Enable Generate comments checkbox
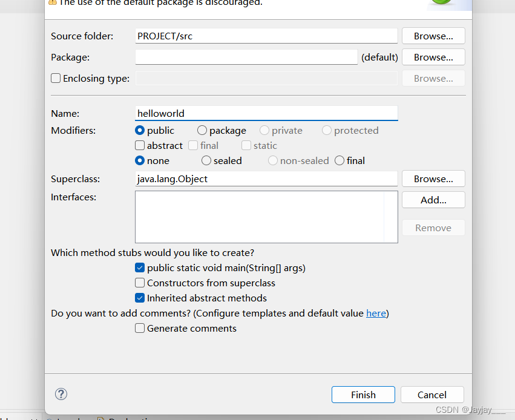This screenshot has height=420, width=515. 140,329
